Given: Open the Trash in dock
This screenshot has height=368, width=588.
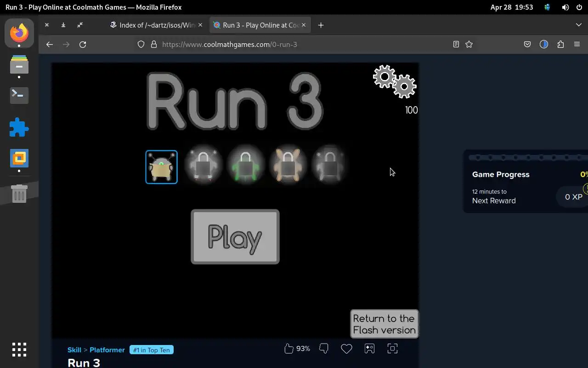Looking at the screenshot, I should 19,194.
